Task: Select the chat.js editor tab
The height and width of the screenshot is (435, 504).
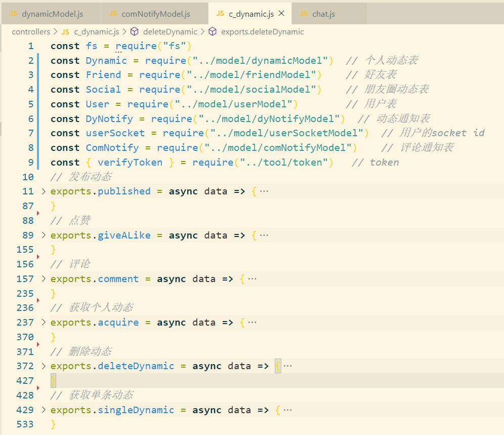Action: coord(323,14)
